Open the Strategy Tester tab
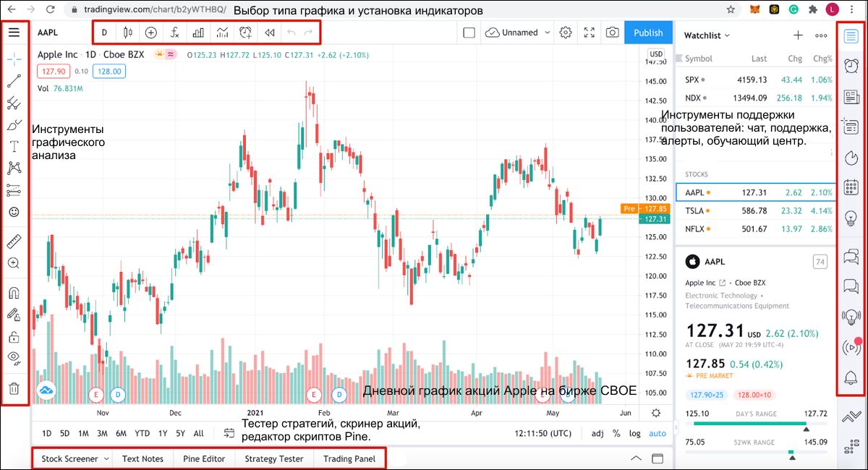Screen dimensions: 868x470 click(274, 458)
